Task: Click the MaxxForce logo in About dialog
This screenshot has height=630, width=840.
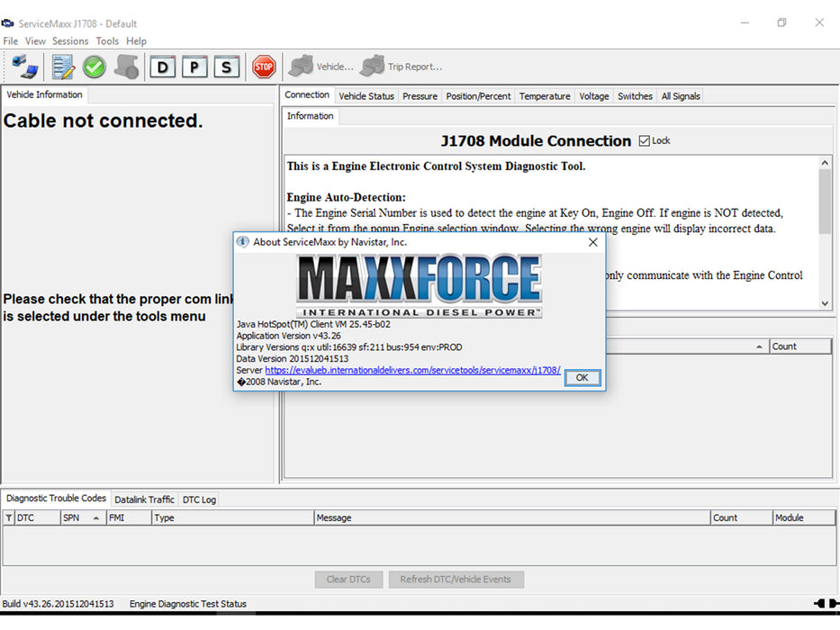Action: point(420,285)
